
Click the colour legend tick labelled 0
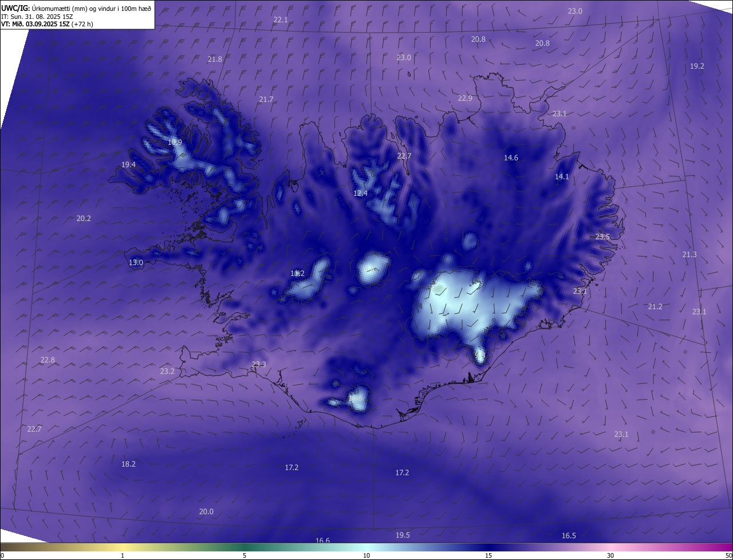pos(2,556)
